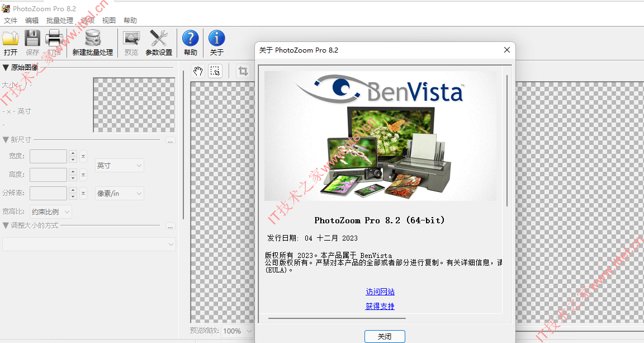Click the 高度 height spinner arrows
This screenshot has width=644, height=343.
point(73,175)
